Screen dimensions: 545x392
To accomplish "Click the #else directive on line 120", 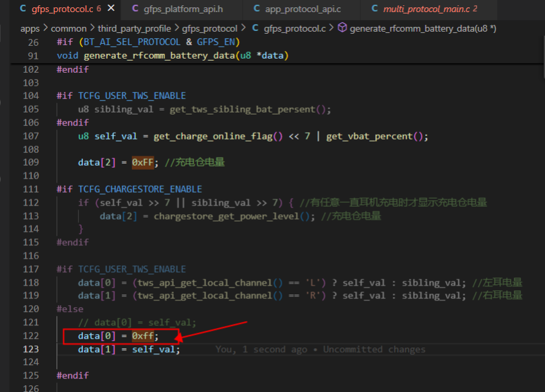I will (x=70, y=309).
